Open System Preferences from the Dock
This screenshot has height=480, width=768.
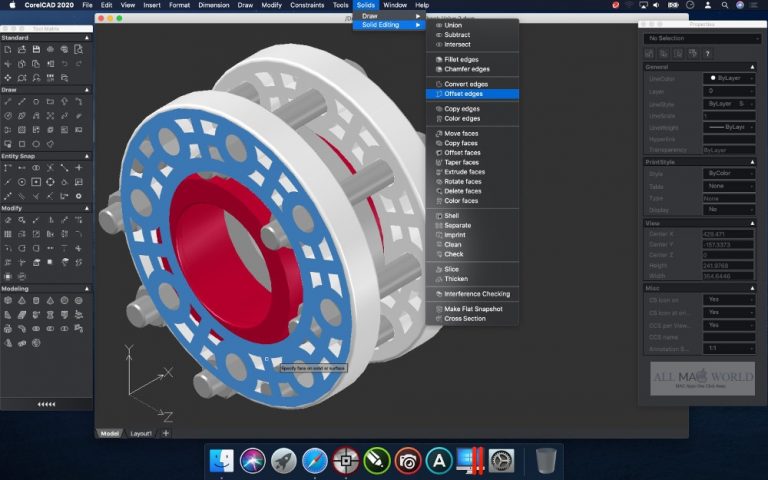point(502,460)
